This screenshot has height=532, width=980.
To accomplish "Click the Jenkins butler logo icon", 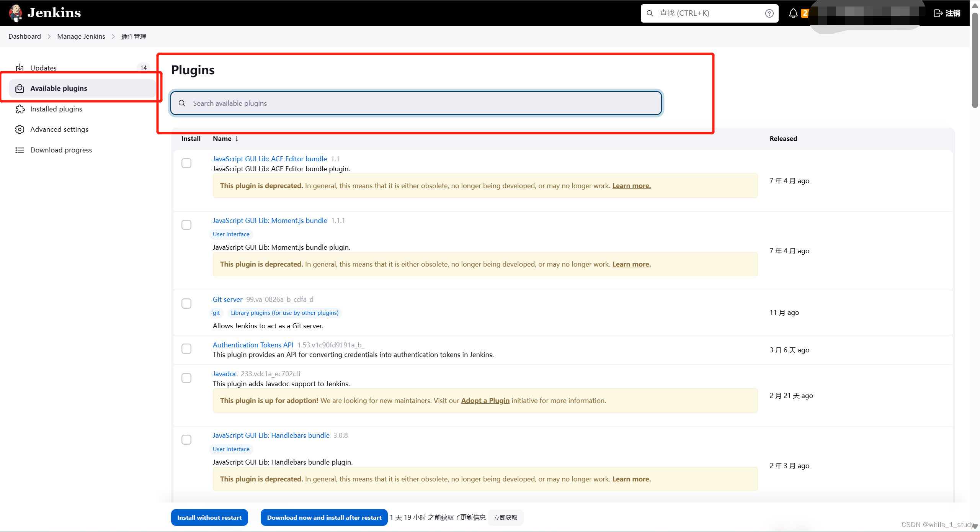I will 15,13.
